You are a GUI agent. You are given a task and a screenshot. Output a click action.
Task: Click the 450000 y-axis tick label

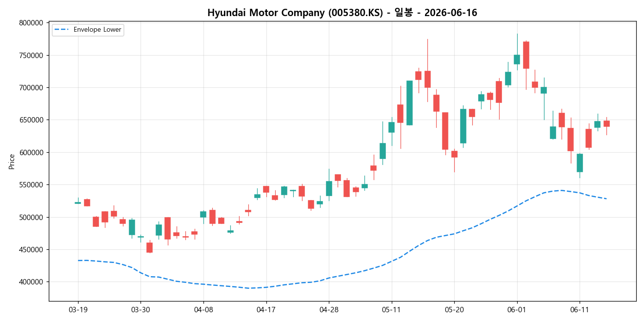(31, 250)
